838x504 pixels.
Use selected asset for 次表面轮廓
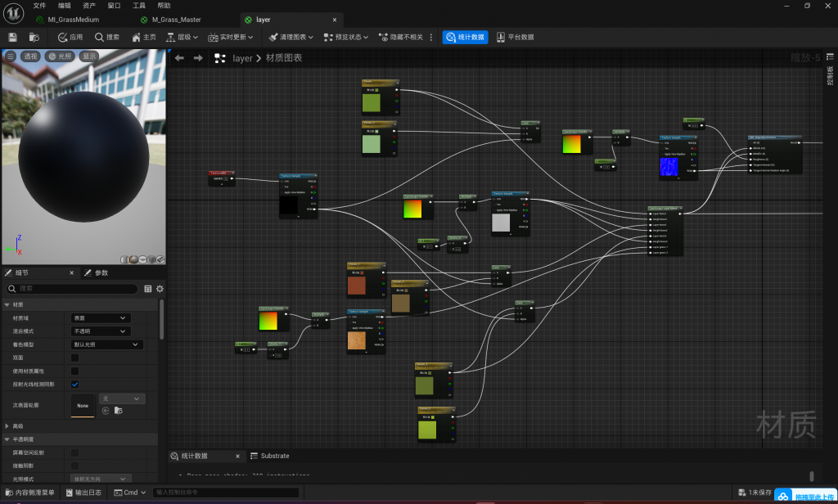coord(106,411)
